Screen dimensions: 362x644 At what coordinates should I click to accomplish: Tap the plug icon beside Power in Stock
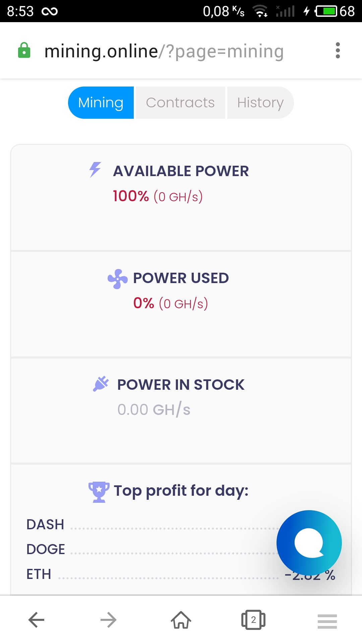(x=101, y=384)
